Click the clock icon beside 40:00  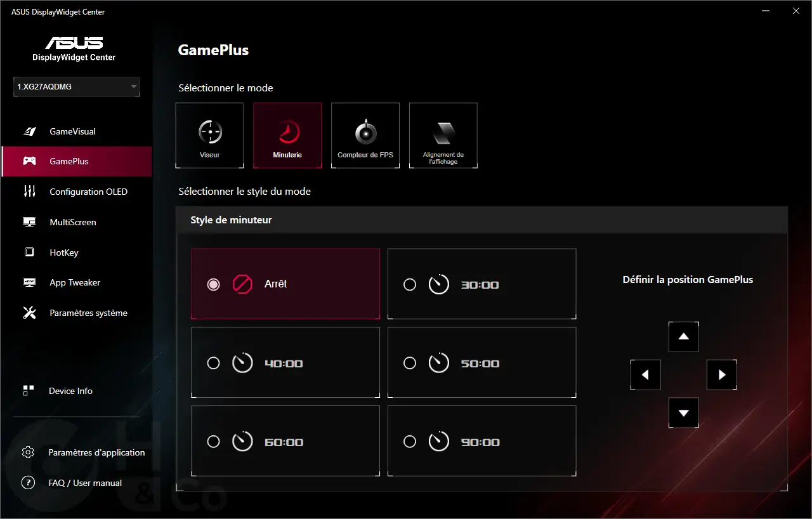pos(242,363)
